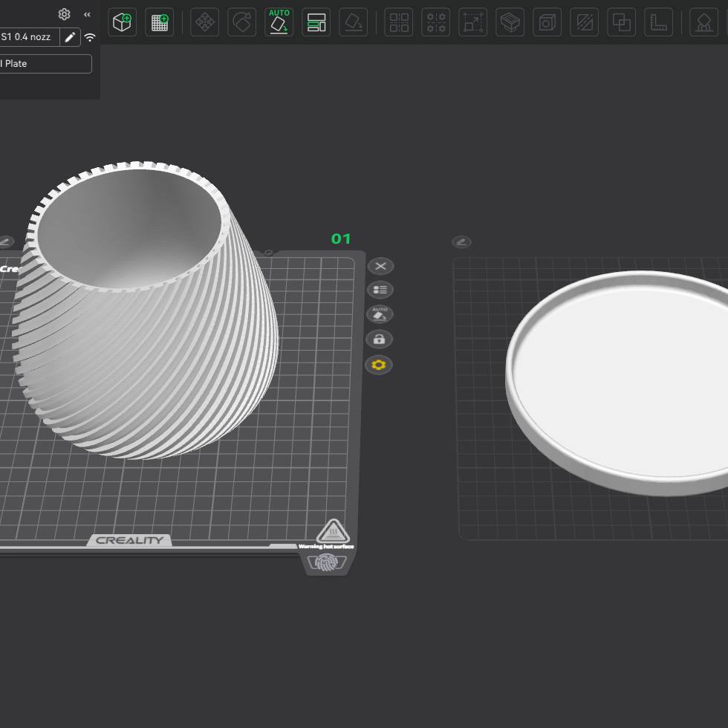This screenshot has height=728, width=728.
Task: Click the Add model cube icon
Action: 122,22
